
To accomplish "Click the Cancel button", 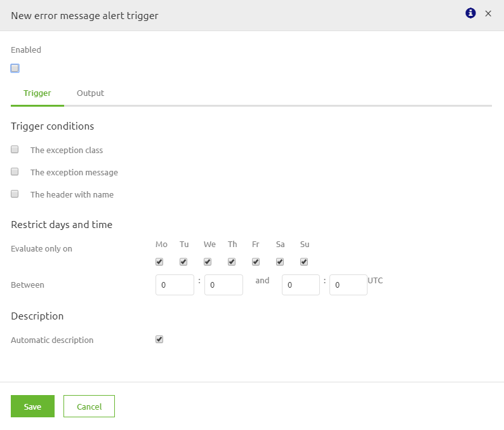I will 89,406.
